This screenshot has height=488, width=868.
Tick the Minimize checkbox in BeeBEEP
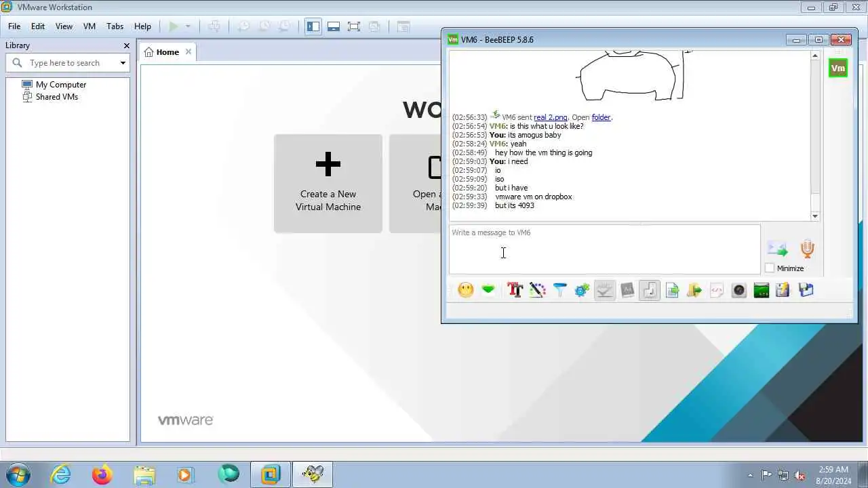770,268
